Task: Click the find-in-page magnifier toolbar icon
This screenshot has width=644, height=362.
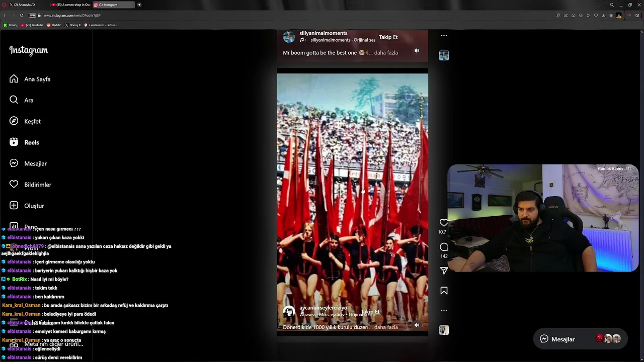Action: click(x=558, y=16)
